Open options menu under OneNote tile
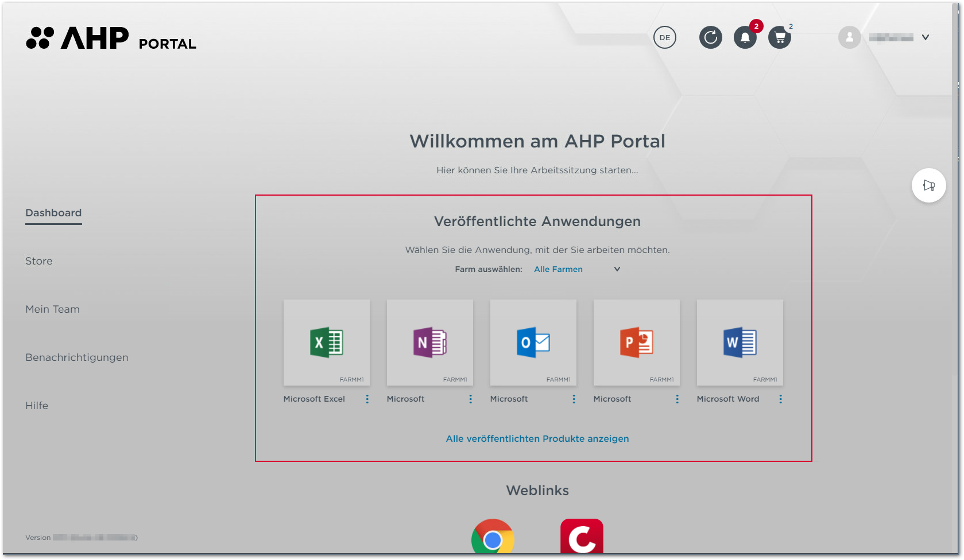The height and width of the screenshot is (560, 964). click(x=471, y=399)
